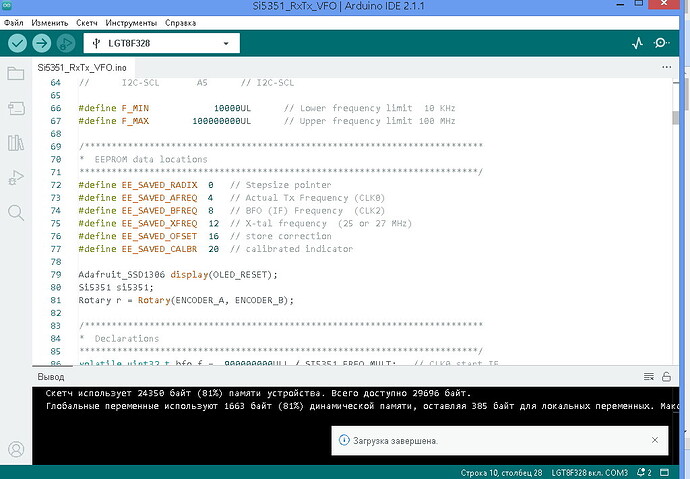690x479 pixels.
Task: Click on 'EE_SAVED_RADIX' identifier
Action: click(x=159, y=185)
